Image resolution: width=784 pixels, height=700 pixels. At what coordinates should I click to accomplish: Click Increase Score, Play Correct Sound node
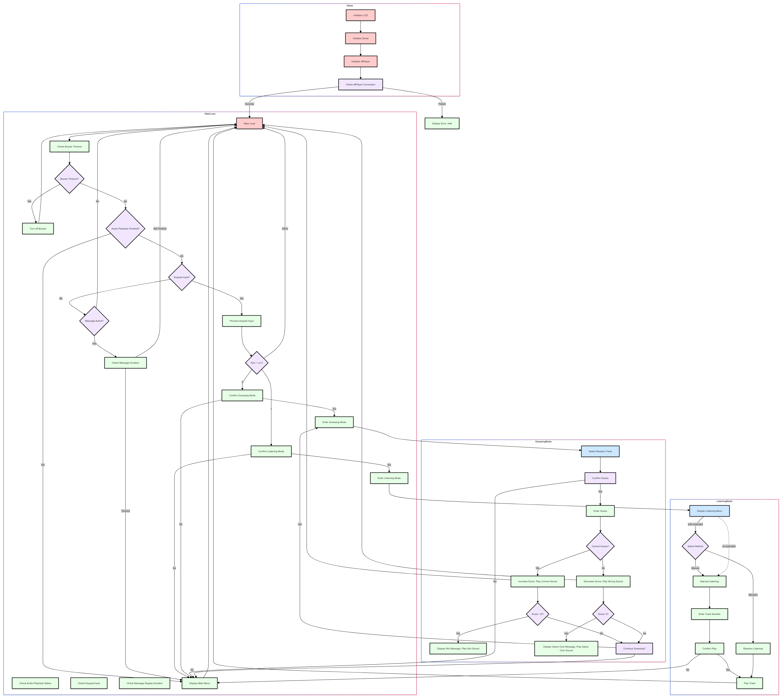pos(537,582)
